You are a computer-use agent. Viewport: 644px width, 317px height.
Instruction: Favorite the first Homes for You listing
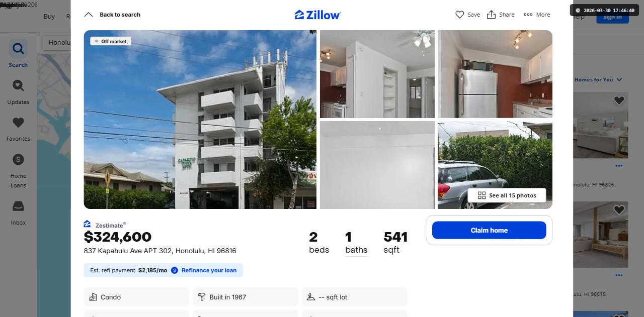[619, 100]
